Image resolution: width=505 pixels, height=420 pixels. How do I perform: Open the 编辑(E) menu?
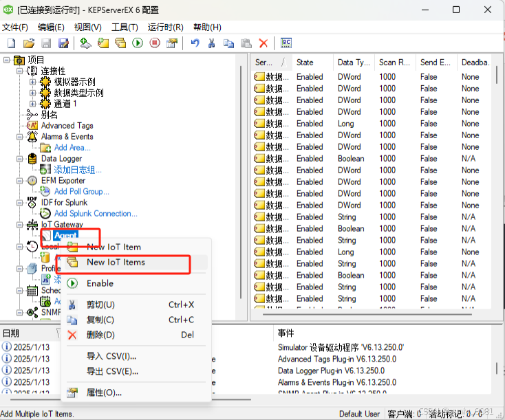pos(51,27)
